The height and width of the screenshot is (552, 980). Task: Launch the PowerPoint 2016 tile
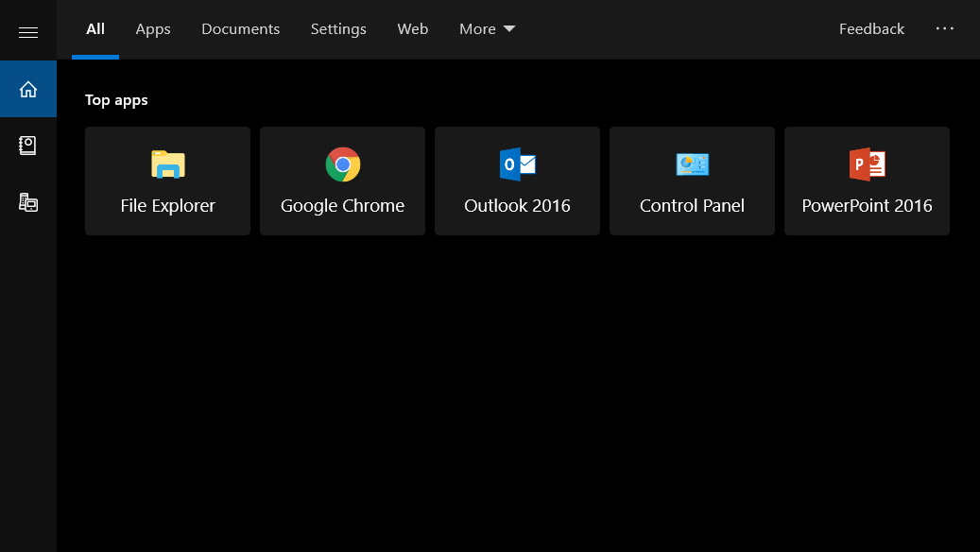click(x=867, y=181)
